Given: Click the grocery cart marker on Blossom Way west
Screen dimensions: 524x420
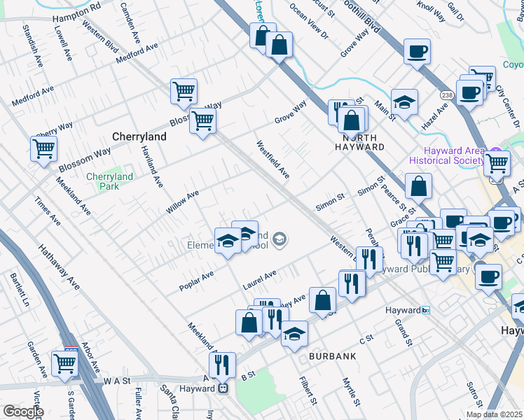Looking at the screenshot, I should tap(43, 148).
